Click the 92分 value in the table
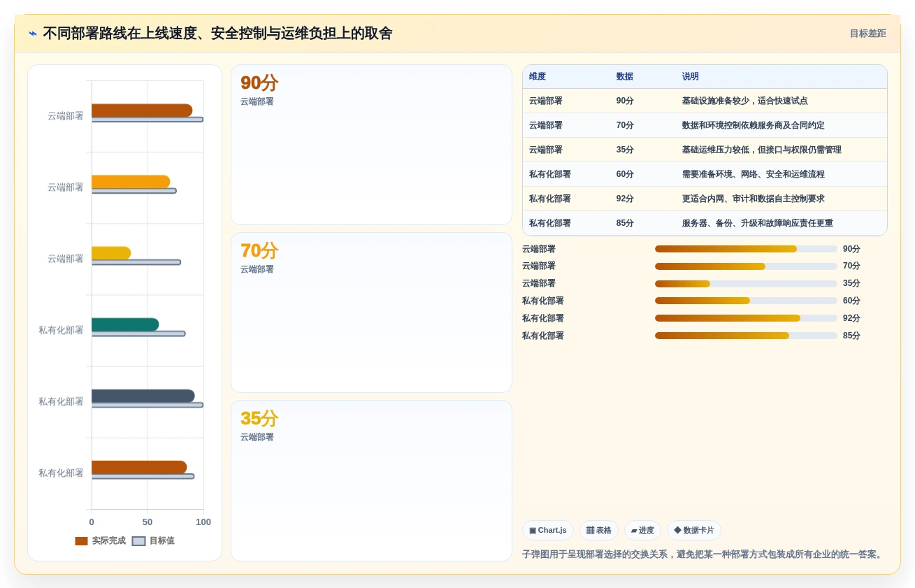Screen dimensions: 915x588 click(625, 199)
